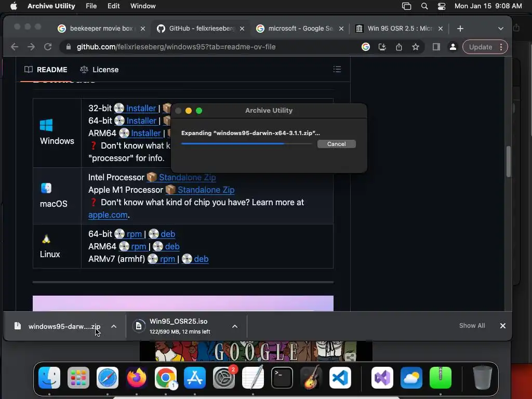The height and width of the screenshot is (399, 532).
Task: Download the Linux 64-bit rpm link
Action: click(x=134, y=234)
